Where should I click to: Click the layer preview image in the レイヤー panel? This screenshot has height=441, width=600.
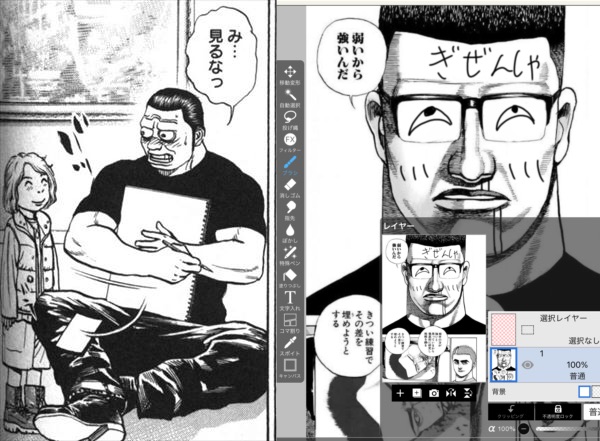pos(434,309)
